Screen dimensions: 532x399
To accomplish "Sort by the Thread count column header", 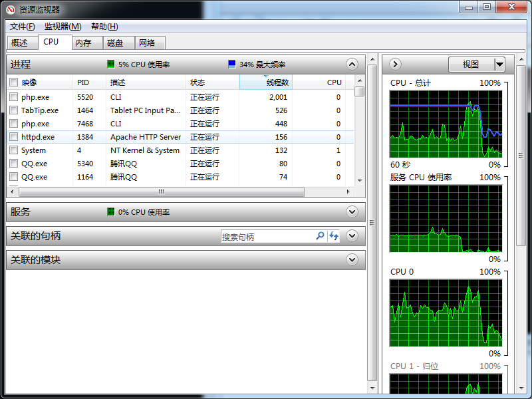I will point(266,82).
